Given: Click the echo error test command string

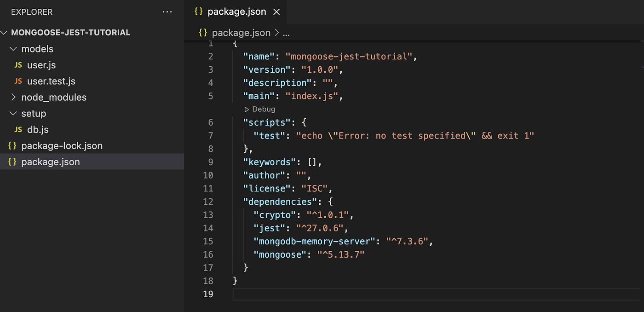Looking at the screenshot, I should click(415, 136).
